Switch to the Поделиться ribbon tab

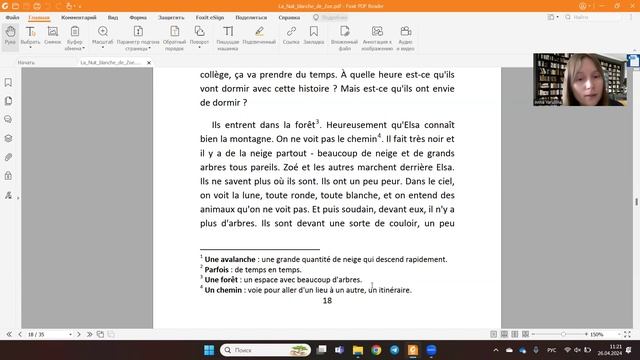point(251,18)
